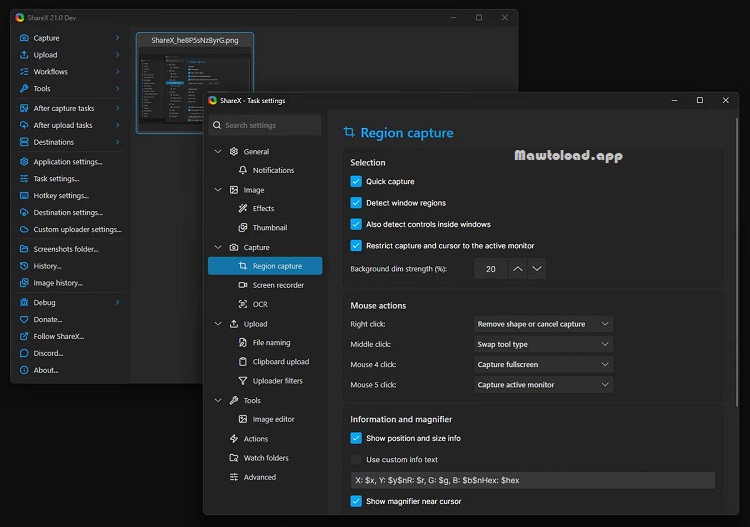Collapse the Image tree section chevron

click(218, 190)
